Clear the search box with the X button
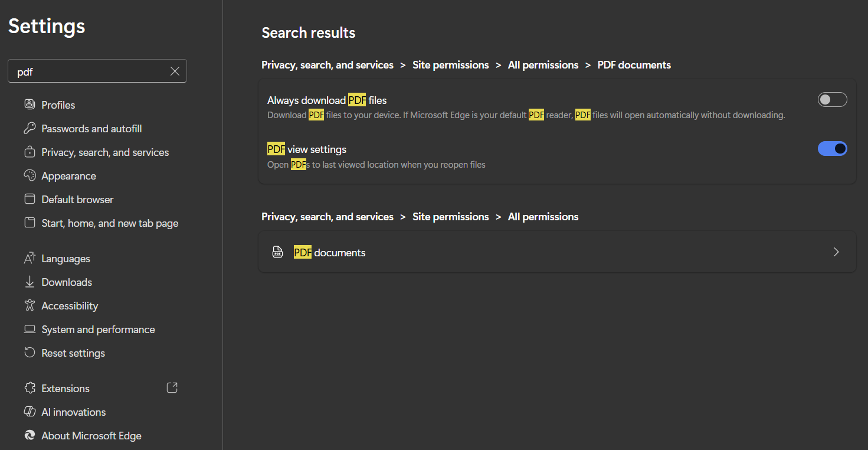Viewport: 868px width, 450px height. (175, 71)
